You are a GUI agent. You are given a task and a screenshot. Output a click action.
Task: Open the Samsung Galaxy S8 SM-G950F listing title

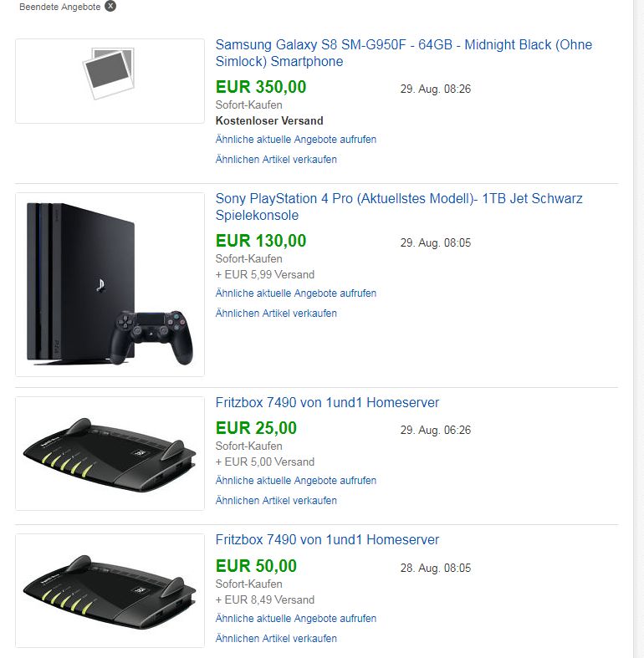(403, 53)
